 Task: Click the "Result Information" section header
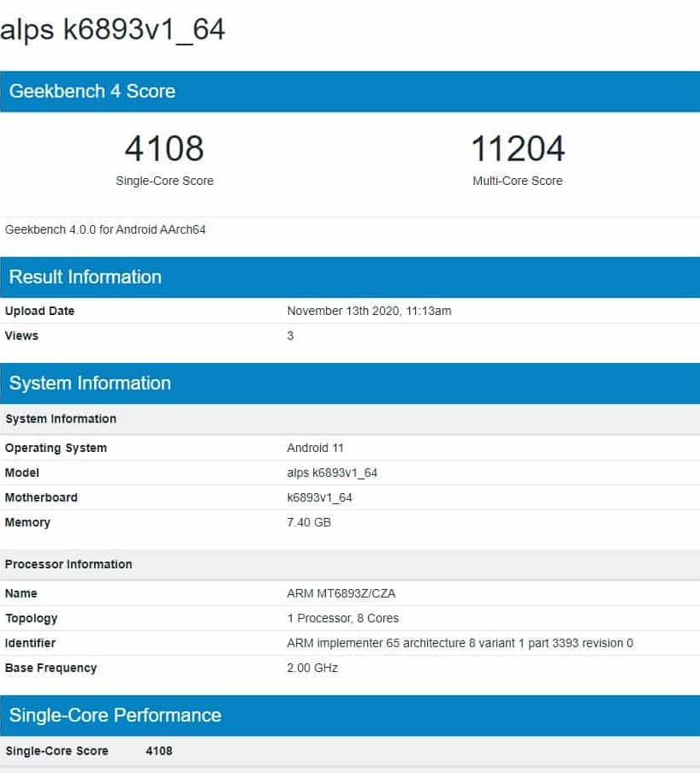coord(350,277)
